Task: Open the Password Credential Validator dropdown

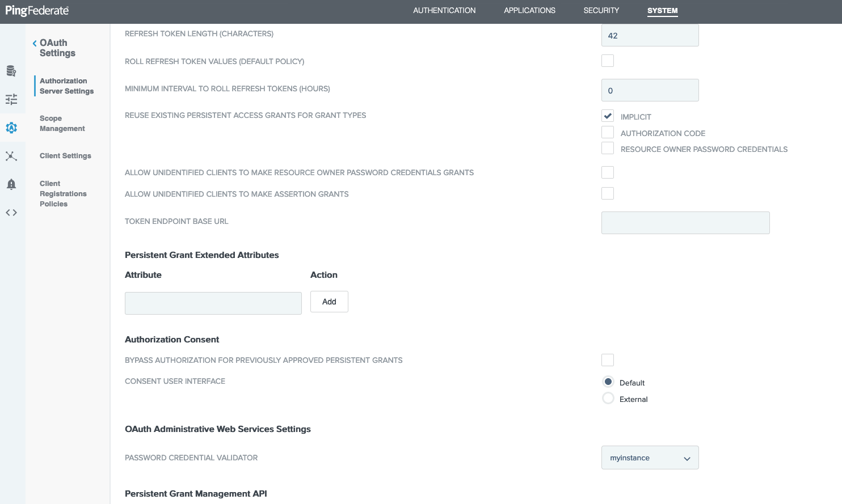Action: click(x=650, y=458)
